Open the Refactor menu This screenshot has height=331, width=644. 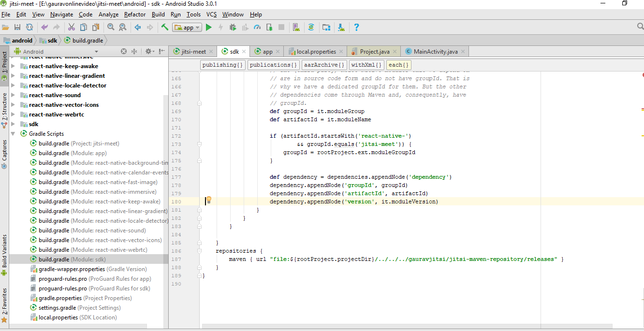pyautogui.click(x=134, y=14)
